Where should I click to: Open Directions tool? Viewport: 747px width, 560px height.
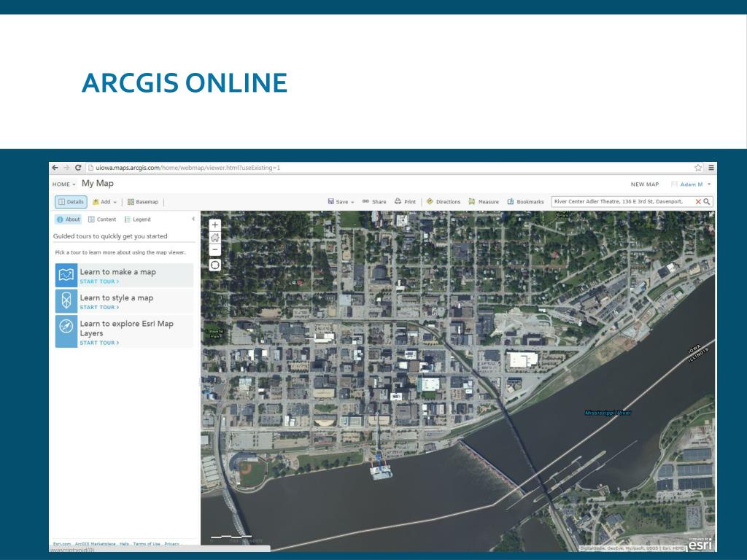(x=443, y=202)
